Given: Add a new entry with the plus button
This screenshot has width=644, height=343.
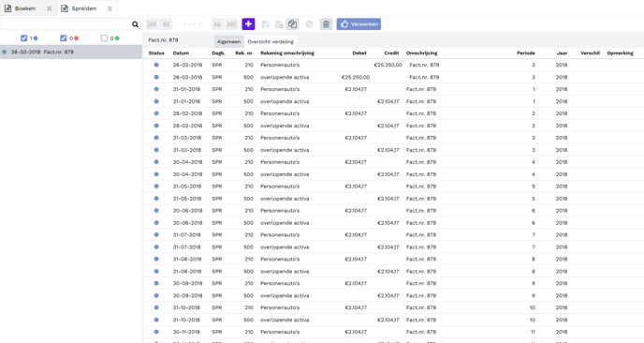Looking at the screenshot, I should click(x=248, y=24).
